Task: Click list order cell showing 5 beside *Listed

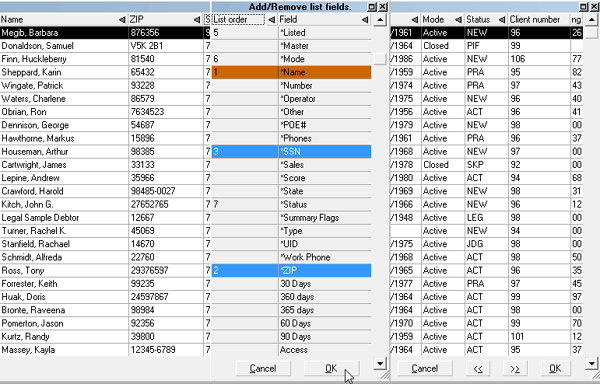Action: [245, 33]
